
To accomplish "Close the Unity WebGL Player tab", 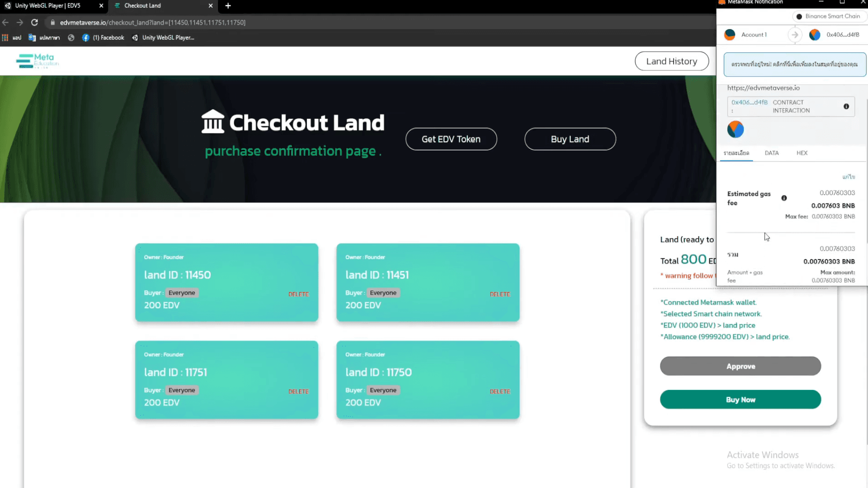I will [x=101, y=6].
